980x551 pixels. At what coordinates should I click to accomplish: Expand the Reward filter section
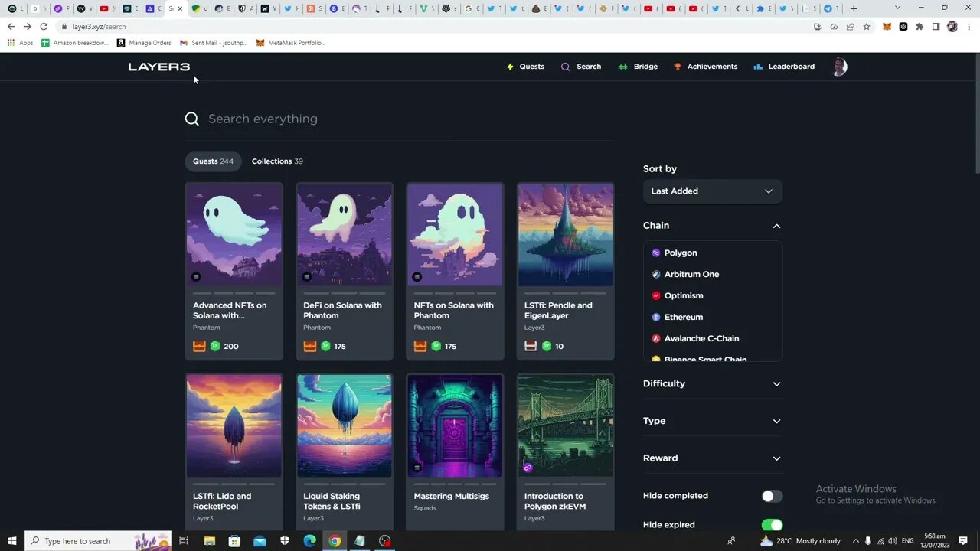776,458
